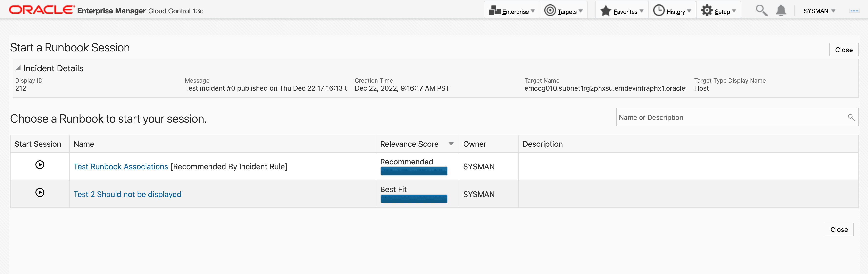The height and width of the screenshot is (274, 868).
Task: Open the Favorites menu
Action: pyautogui.click(x=622, y=11)
